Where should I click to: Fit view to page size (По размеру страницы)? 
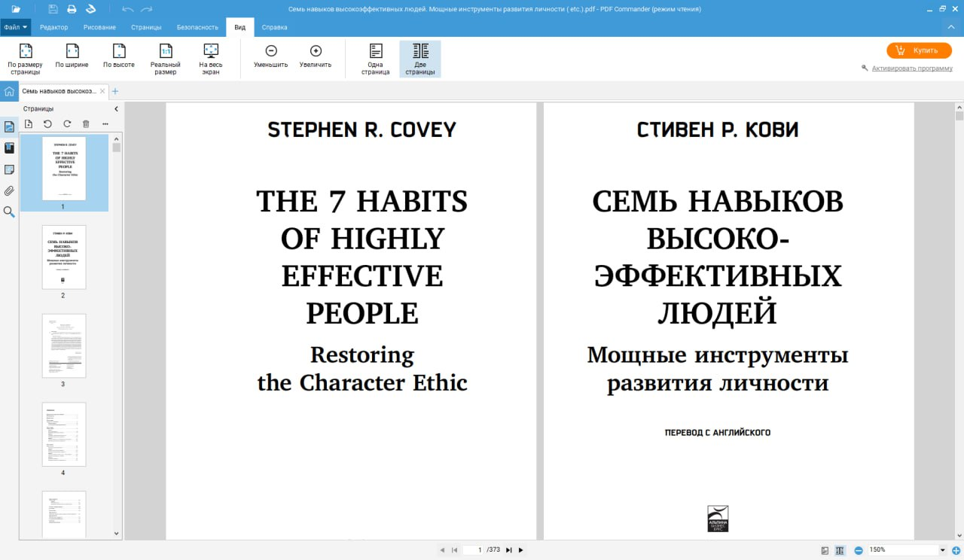[26, 59]
